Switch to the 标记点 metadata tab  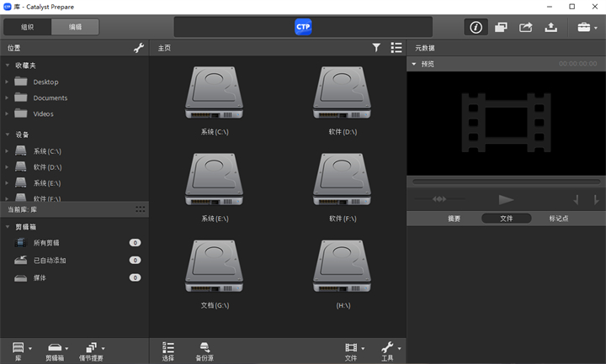pyautogui.click(x=559, y=219)
